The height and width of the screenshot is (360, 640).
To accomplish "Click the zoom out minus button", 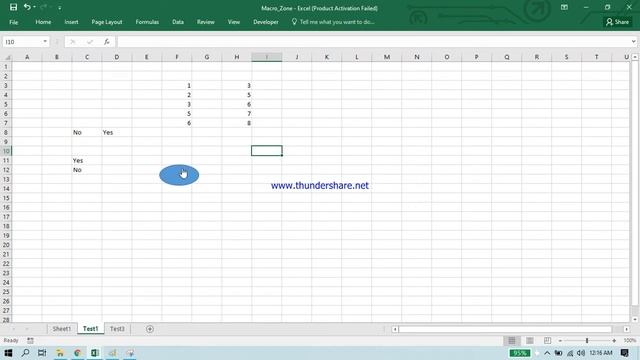I will click(x=560, y=340).
